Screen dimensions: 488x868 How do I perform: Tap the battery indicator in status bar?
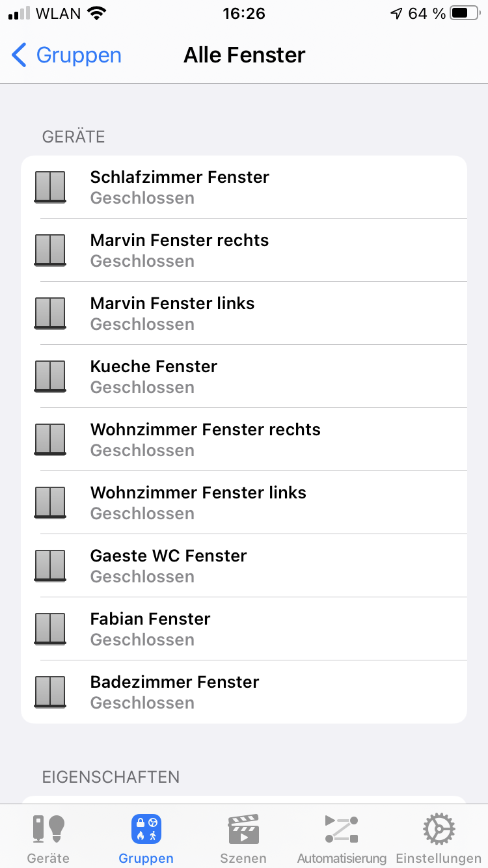pos(463,14)
